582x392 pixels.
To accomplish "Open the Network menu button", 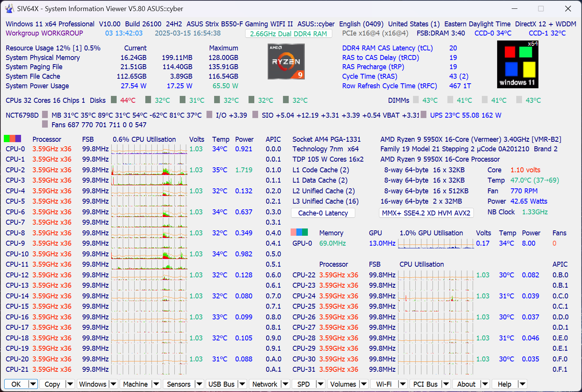I will [x=265, y=384].
